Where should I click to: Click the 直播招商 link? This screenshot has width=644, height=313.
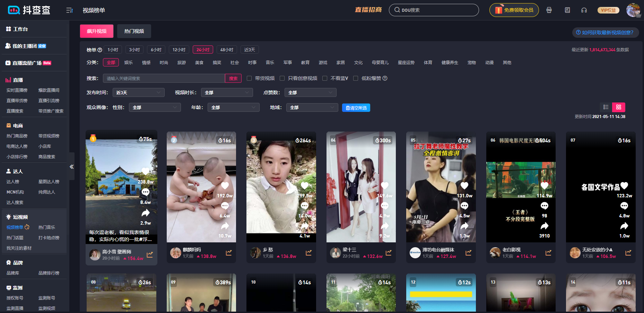[x=368, y=10]
